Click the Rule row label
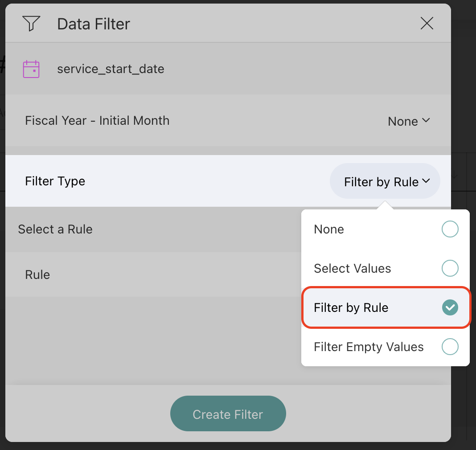Viewport: 476px width, 450px height. pos(37,275)
